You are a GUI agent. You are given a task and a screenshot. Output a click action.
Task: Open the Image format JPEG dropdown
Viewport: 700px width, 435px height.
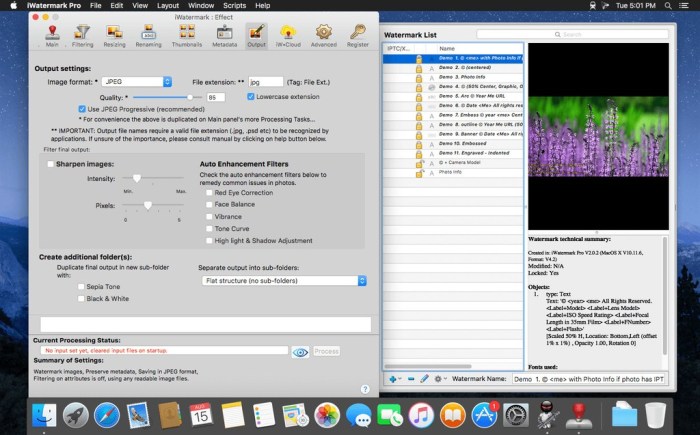(138, 81)
